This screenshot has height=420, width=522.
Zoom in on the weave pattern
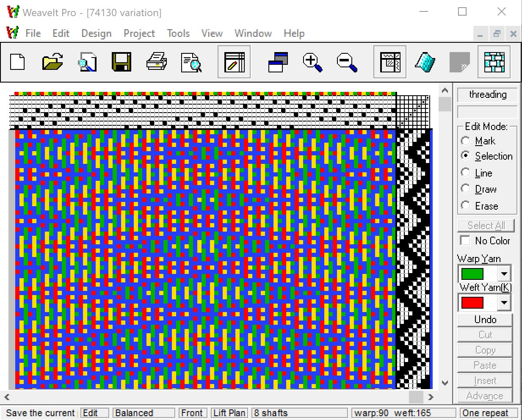click(312, 62)
